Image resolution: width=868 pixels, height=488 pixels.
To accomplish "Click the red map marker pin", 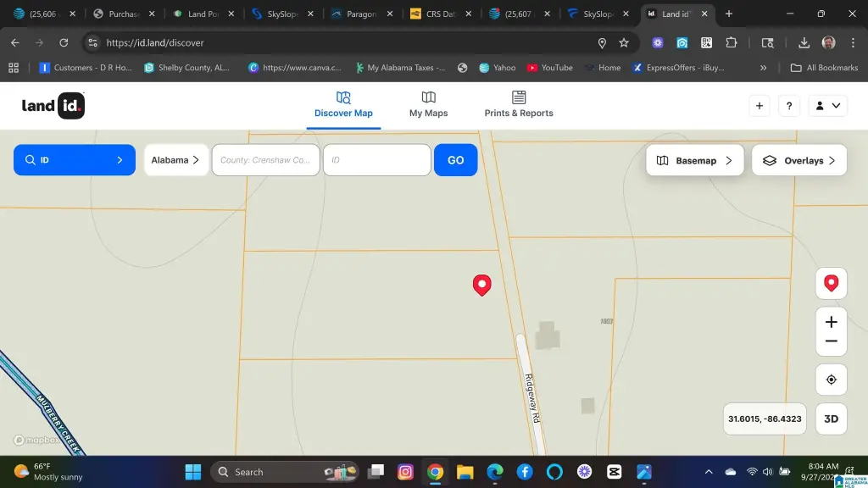I will pos(481,285).
